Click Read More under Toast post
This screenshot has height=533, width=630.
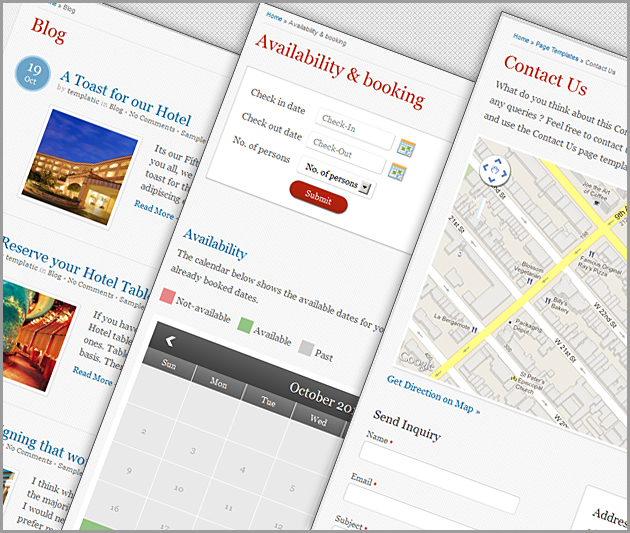154,210
